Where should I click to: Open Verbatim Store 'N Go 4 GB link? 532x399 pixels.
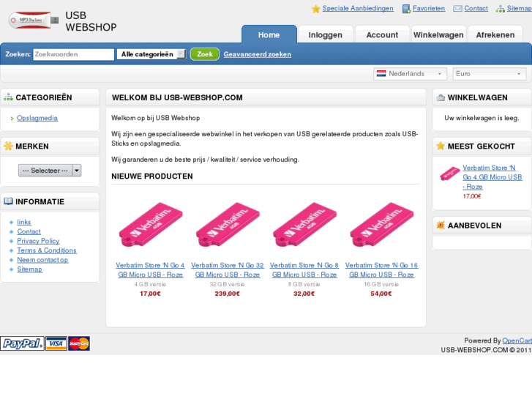point(150,270)
